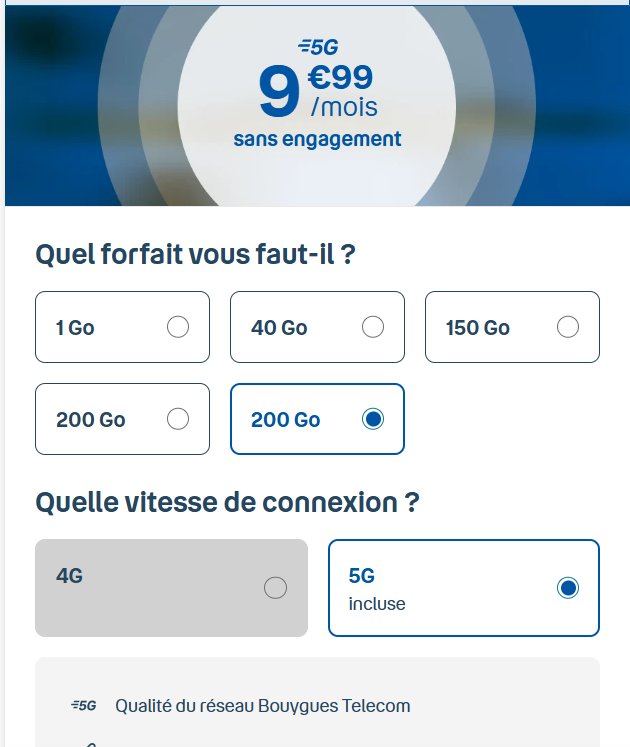The image size is (630, 747).
Task: Click the "4G" option label
Action: pos(69,576)
